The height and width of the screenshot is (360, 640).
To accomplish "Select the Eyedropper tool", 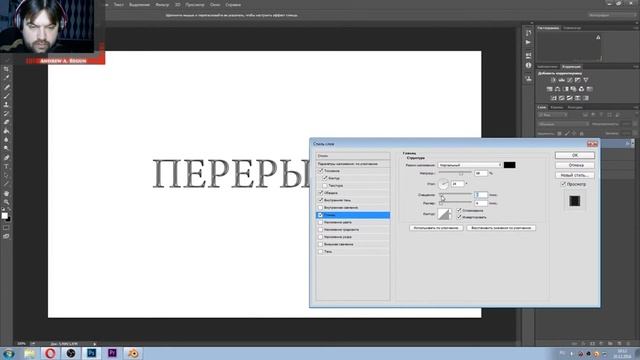I will [x=6, y=78].
